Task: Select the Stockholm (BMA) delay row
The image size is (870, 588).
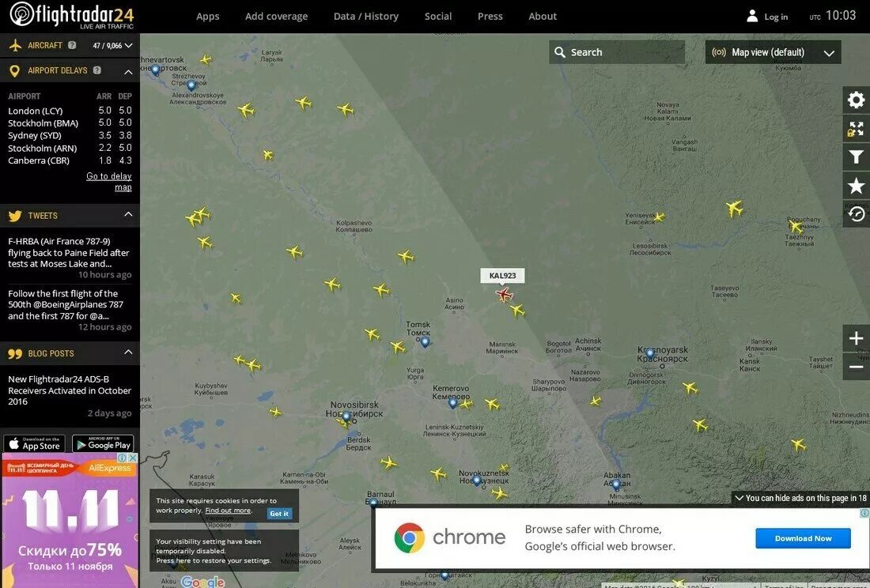Action: pos(70,123)
